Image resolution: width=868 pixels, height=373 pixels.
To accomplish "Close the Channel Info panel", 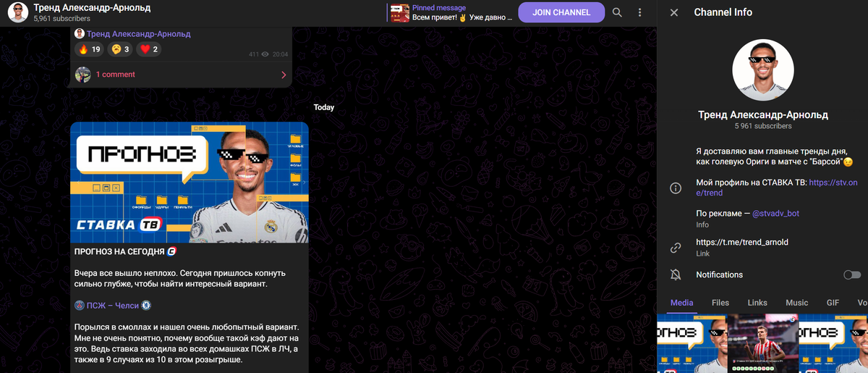I will point(674,12).
